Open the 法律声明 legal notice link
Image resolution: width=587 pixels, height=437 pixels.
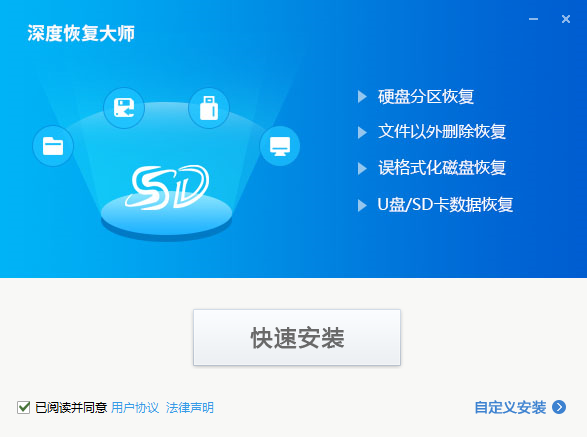click(x=189, y=407)
